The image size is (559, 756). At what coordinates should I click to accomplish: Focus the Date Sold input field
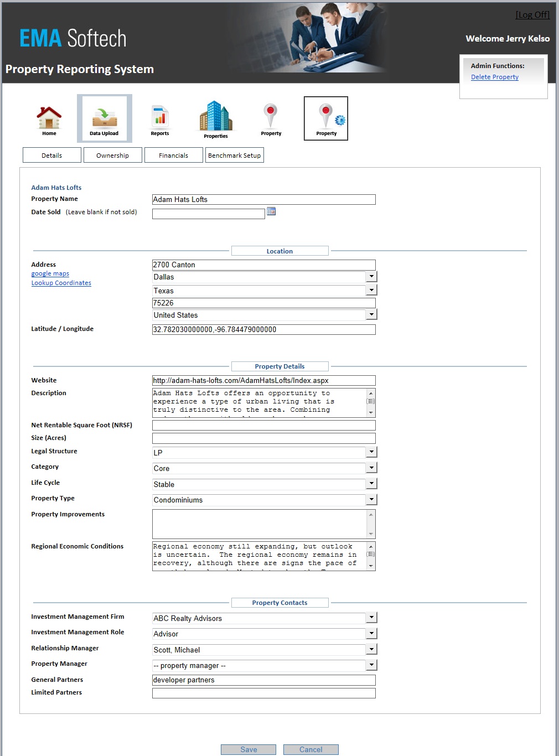point(209,214)
